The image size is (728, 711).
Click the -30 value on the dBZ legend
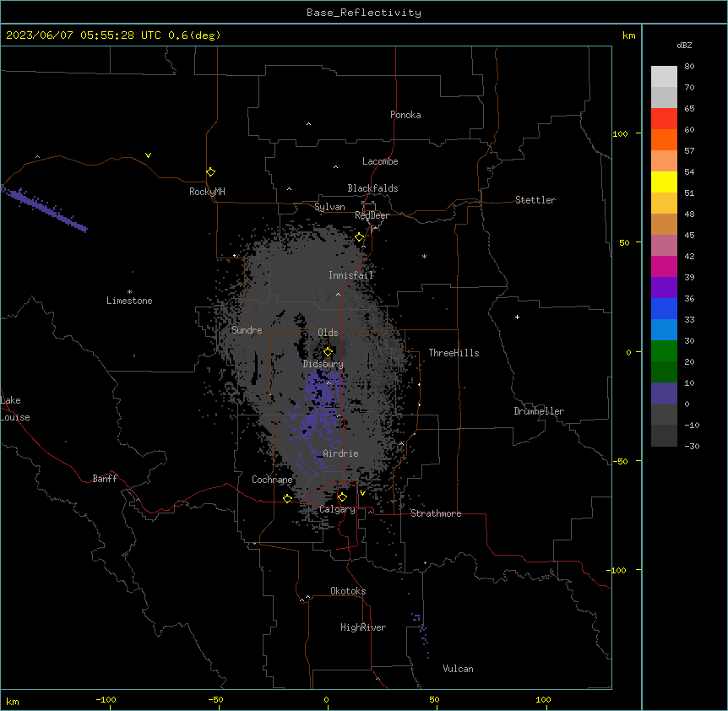click(x=692, y=446)
